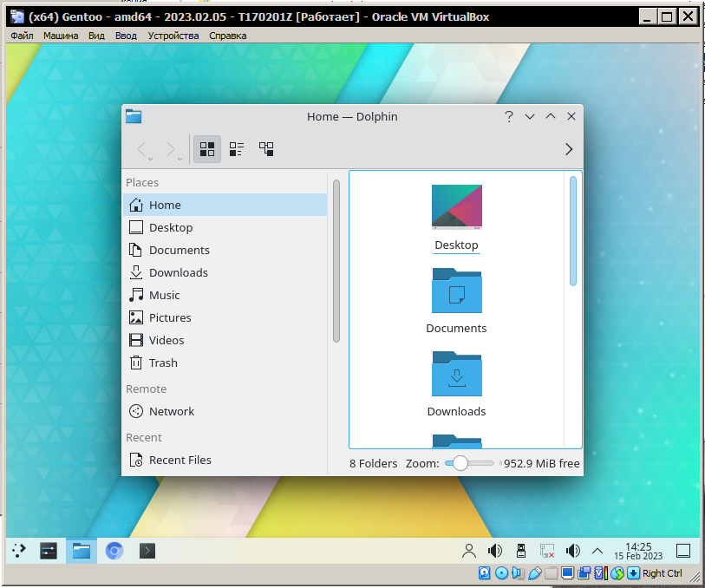This screenshot has height=588, width=705.
Task: Click VirtualBox display settings indicator
Action: [x=567, y=573]
